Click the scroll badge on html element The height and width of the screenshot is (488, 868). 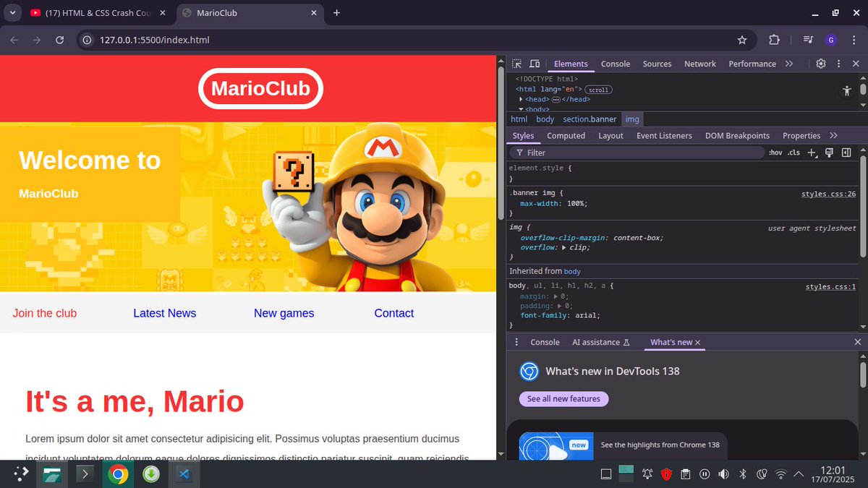pos(598,90)
